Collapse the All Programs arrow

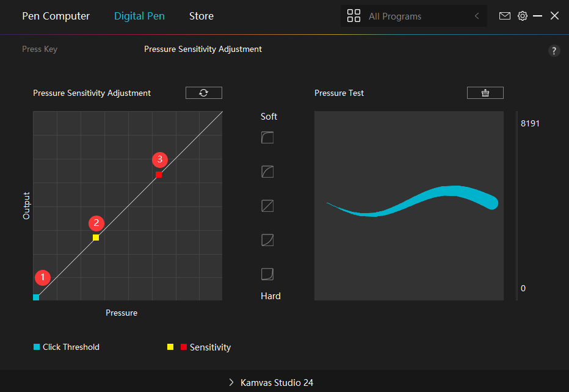[477, 16]
